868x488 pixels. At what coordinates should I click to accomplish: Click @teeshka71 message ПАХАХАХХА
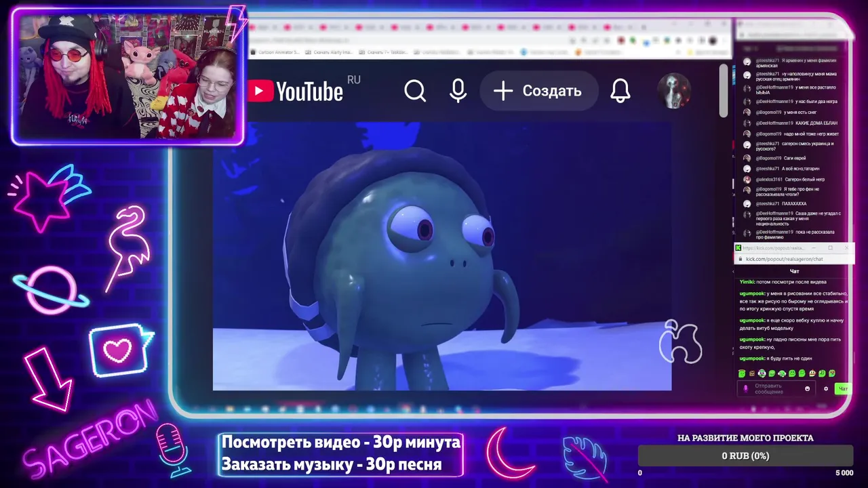coord(781,204)
